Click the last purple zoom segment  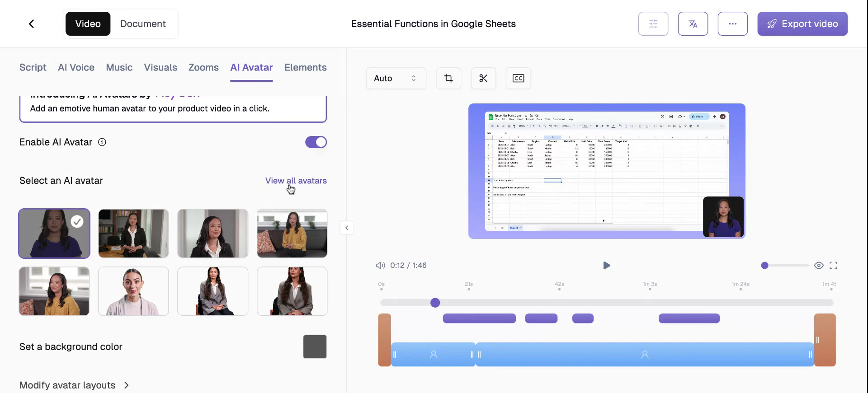point(689,318)
